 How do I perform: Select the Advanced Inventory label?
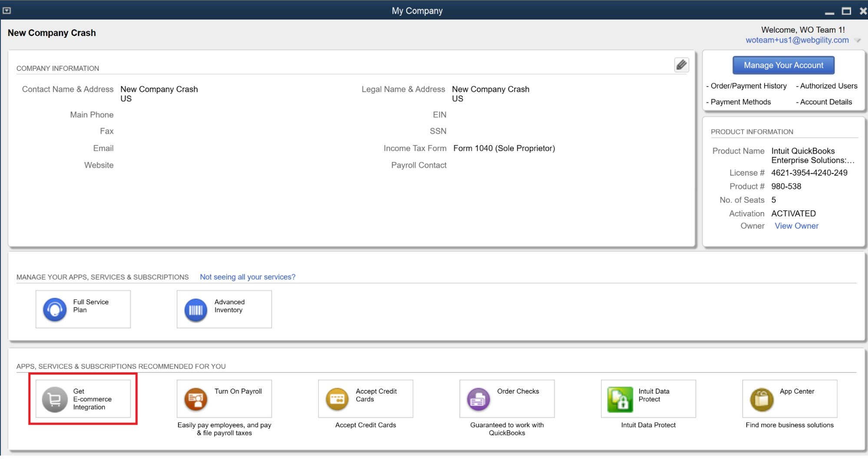(x=230, y=306)
